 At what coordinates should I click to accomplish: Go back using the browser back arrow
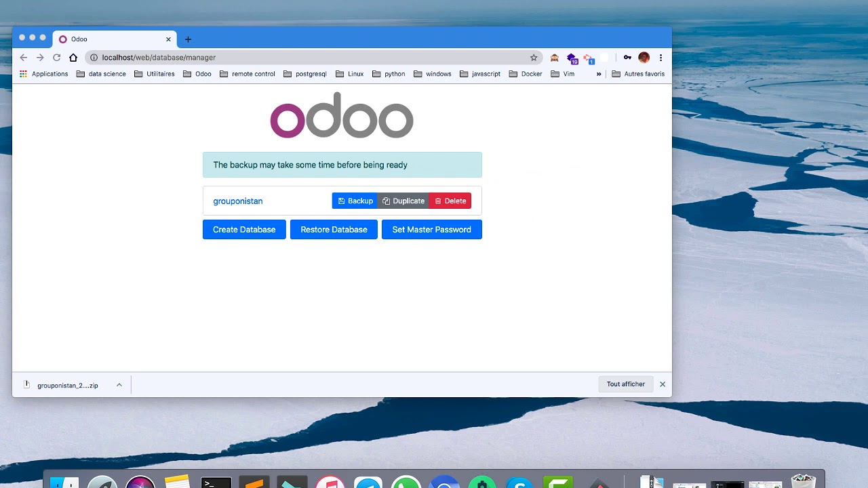pos(24,58)
